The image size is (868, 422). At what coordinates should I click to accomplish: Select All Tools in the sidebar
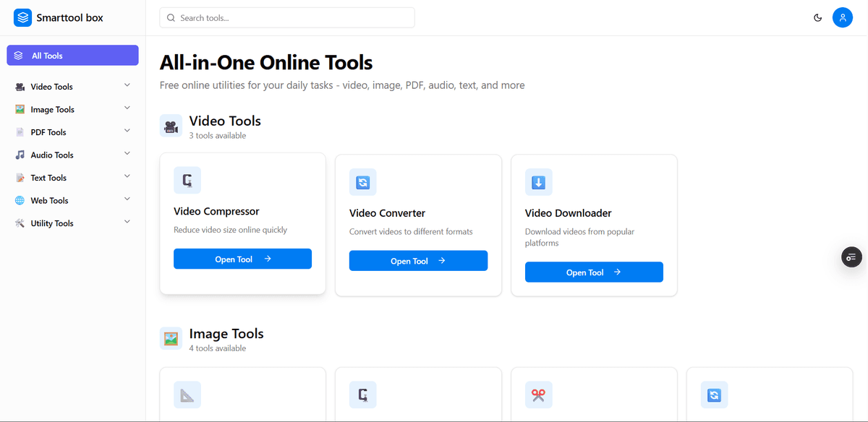click(72, 55)
